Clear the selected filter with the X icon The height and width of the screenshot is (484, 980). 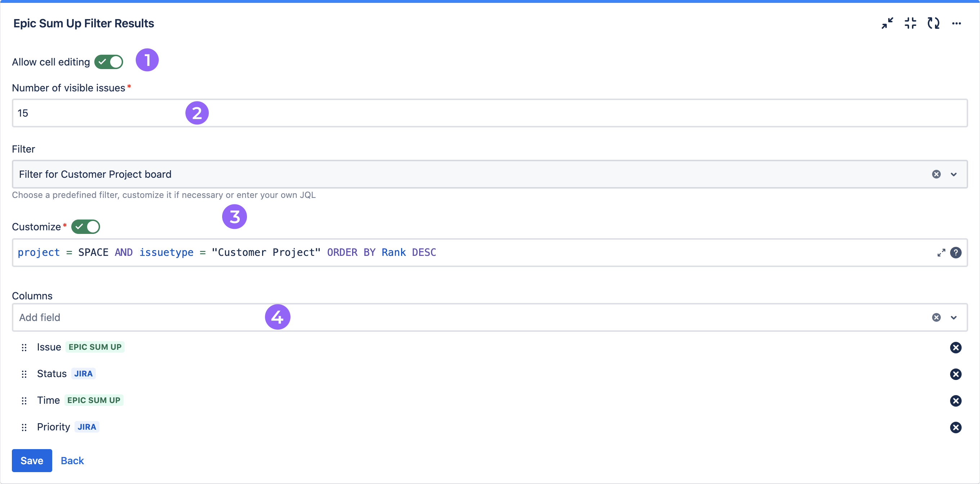click(x=936, y=174)
